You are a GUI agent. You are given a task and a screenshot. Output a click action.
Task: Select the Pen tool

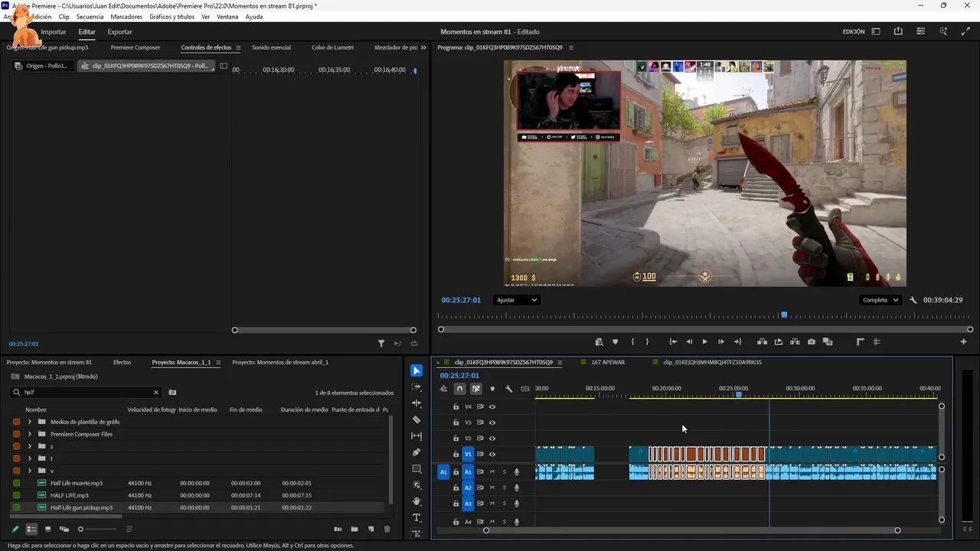(x=416, y=452)
